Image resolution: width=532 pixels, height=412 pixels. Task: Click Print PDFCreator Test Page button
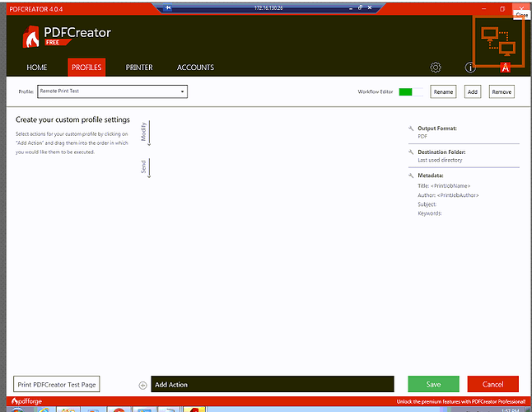tap(57, 384)
